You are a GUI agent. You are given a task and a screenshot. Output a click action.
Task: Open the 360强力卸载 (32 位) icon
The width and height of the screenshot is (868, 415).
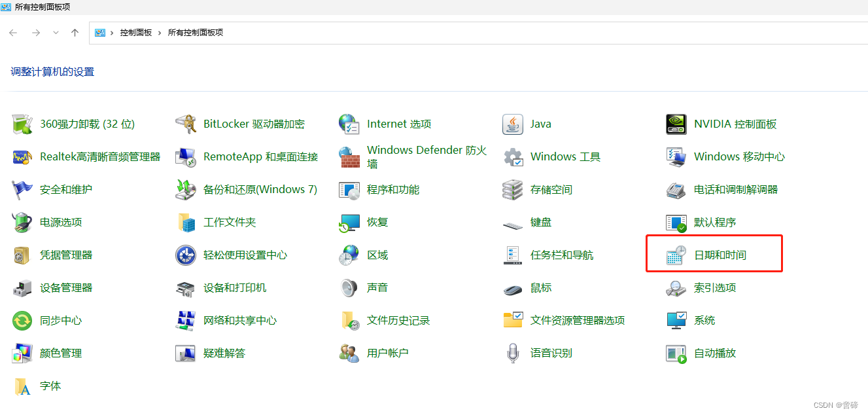pyautogui.click(x=22, y=124)
